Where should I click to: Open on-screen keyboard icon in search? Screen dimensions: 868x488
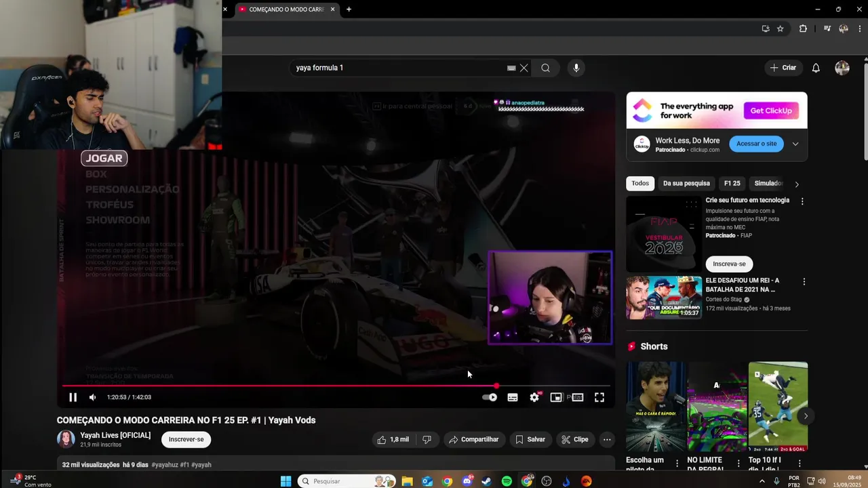click(511, 68)
